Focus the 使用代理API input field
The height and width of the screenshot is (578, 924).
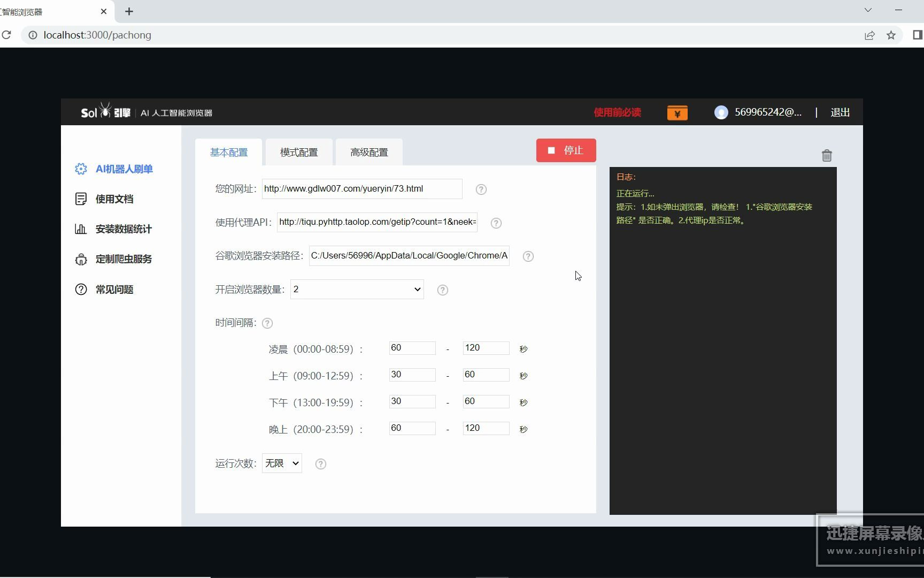377,222
